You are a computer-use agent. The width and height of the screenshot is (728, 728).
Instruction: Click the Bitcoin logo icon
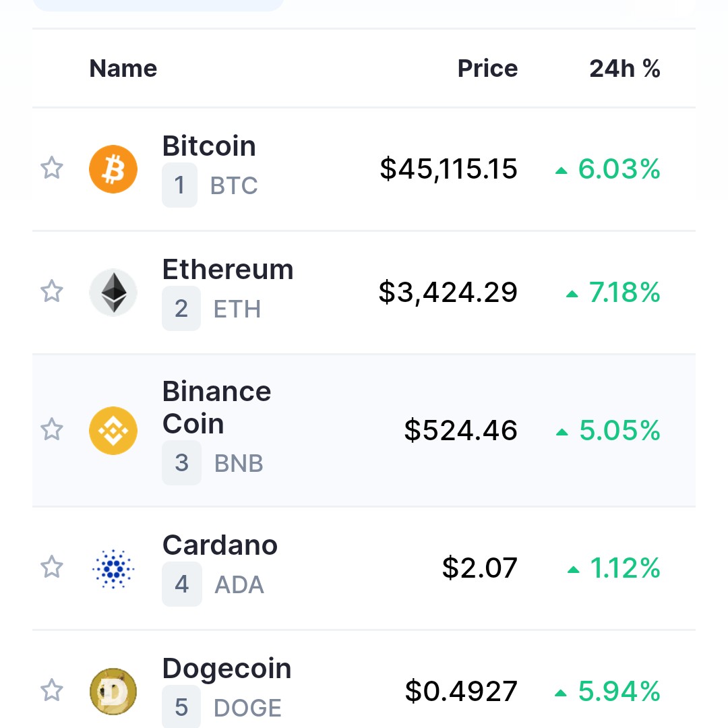[x=113, y=169]
